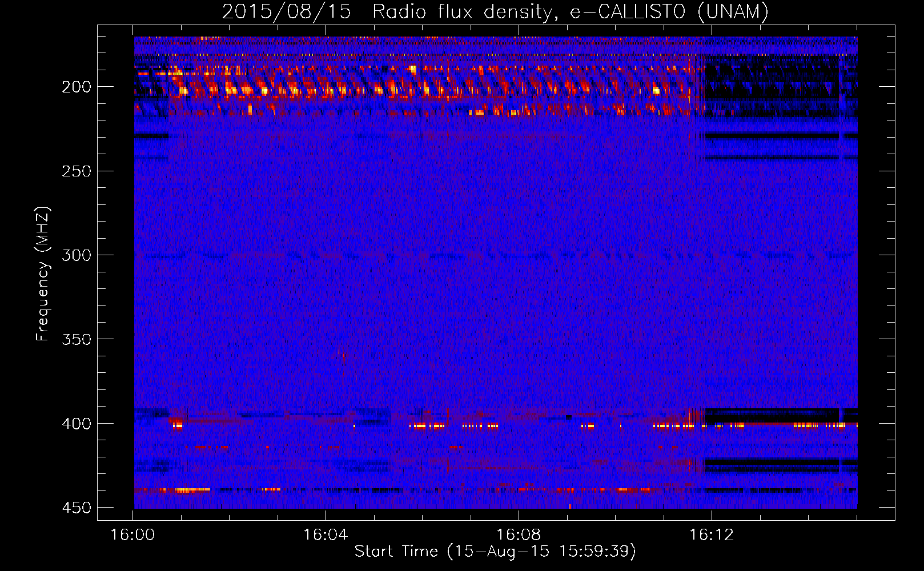Click the 450 frequency tick label
The height and width of the screenshot is (571, 924).
[x=77, y=508]
